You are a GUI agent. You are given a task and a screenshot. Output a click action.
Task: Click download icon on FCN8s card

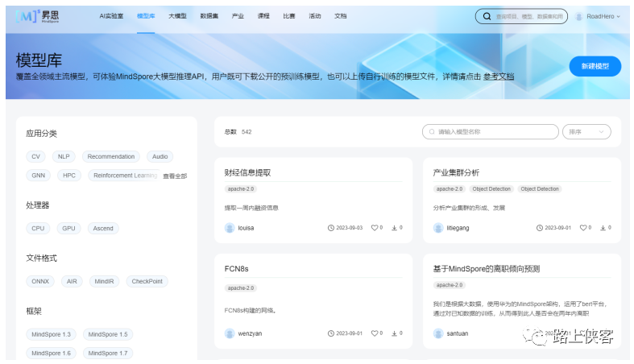coord(394,333)
